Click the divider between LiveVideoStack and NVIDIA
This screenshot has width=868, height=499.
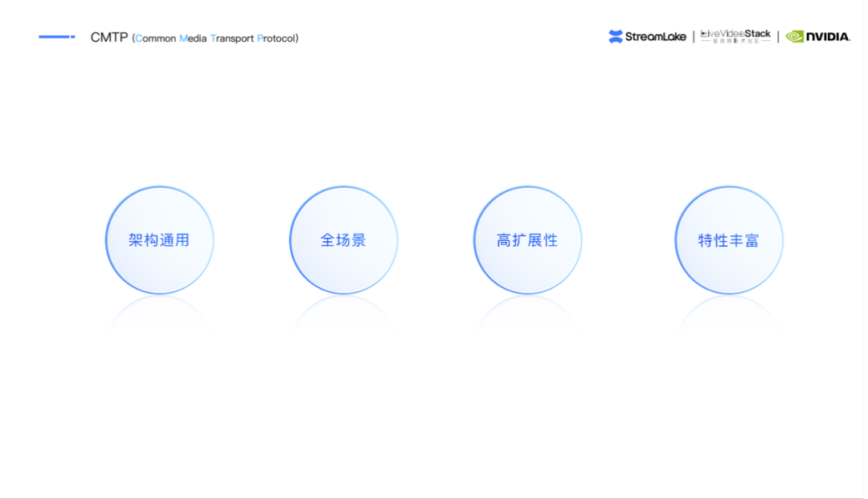[x=778, y=36]
